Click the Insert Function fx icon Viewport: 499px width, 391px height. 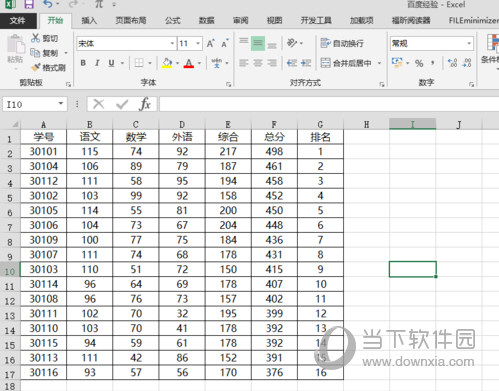click(x=145, y=104)
